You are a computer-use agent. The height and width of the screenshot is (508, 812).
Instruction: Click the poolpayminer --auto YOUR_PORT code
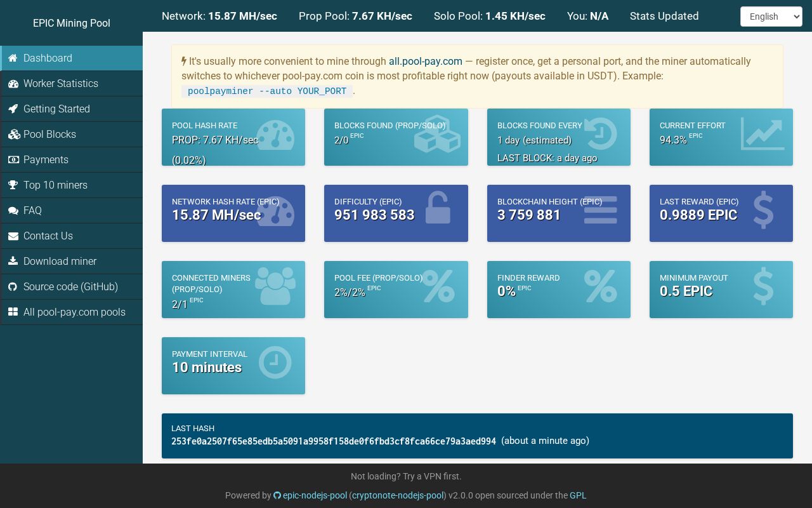(x=267, y=91)
